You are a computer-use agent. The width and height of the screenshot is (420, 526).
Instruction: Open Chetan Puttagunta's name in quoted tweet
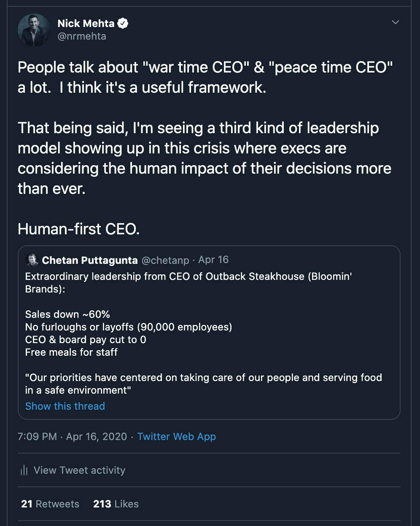click(90, 260)
